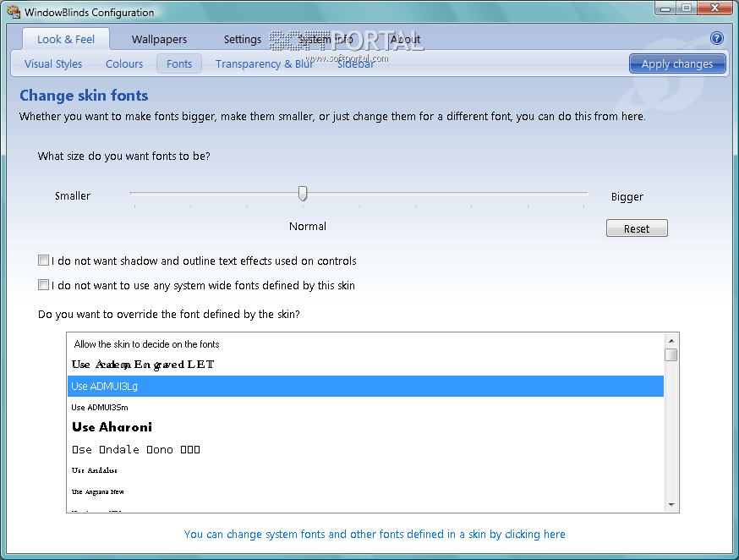The height and width of the screenshot is (560, 739).
Task: Choose the Use Aharoni font entry
Action: (365, 427)
